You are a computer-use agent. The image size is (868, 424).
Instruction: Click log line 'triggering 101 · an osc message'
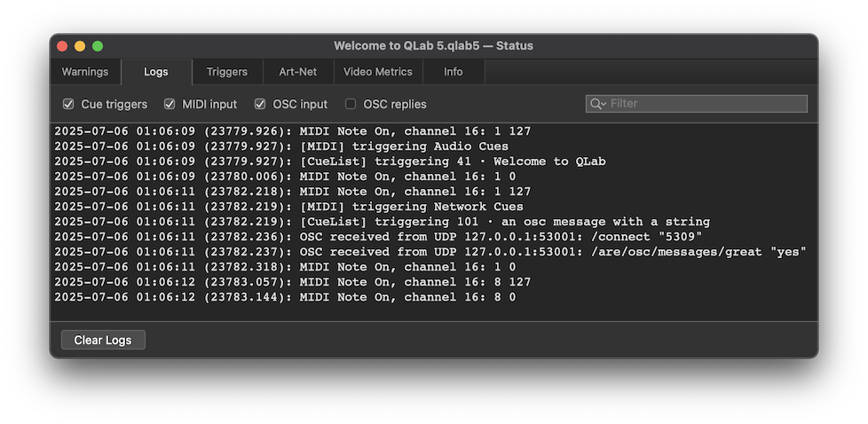[x=382, y=222]
